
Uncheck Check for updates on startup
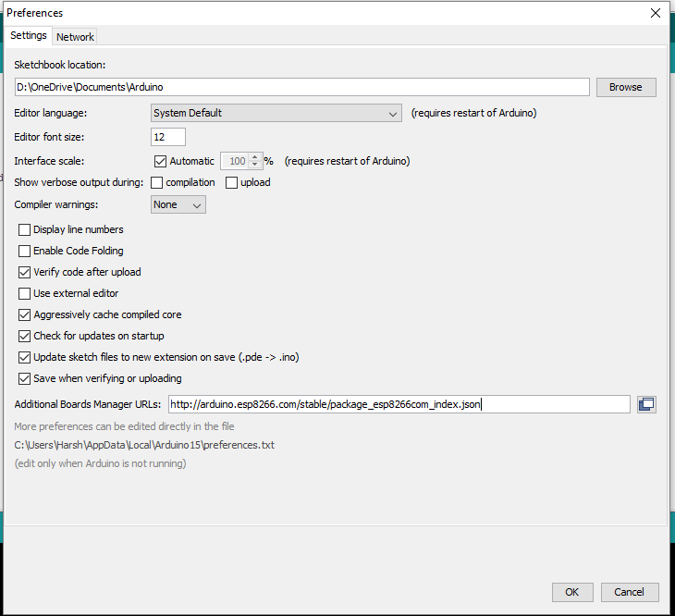click(25, 336)
